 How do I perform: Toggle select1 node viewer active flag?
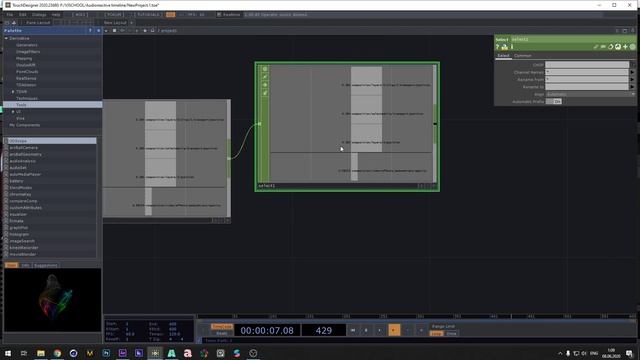[265, 69]
